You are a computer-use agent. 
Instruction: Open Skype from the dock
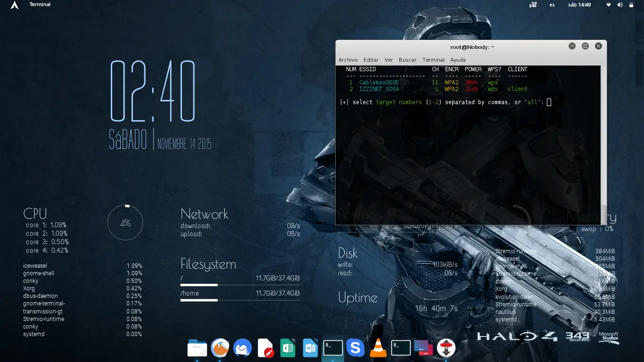click(x=355, y=348)
